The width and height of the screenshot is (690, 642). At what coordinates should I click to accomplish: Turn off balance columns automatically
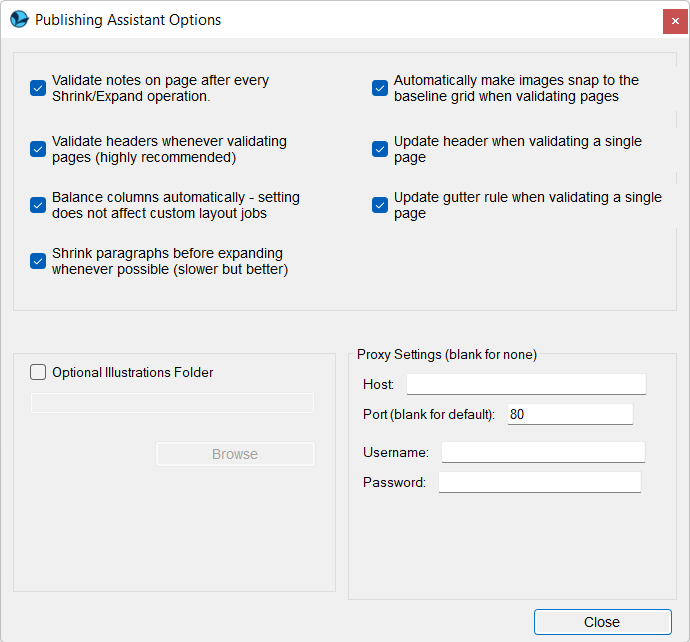(38, 205)
